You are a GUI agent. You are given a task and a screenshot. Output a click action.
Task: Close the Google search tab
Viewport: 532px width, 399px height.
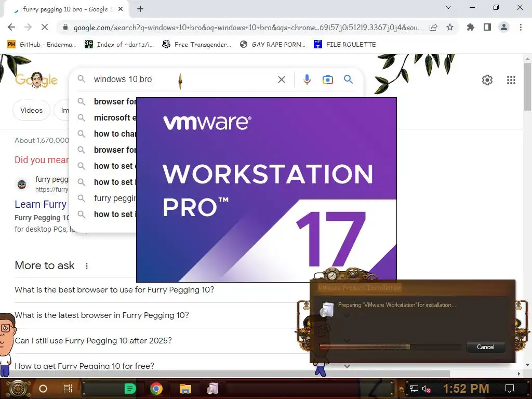click(121, 9)
